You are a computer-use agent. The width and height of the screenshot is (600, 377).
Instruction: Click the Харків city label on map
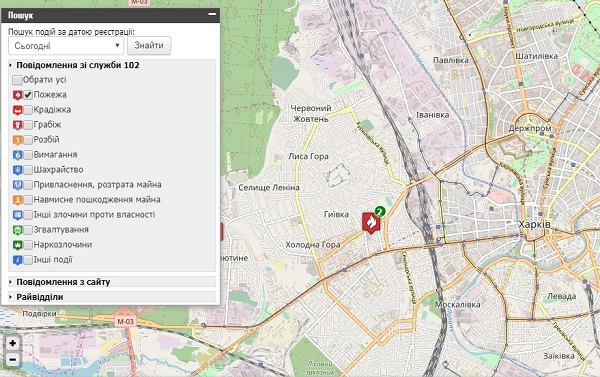tap(534, 224)
